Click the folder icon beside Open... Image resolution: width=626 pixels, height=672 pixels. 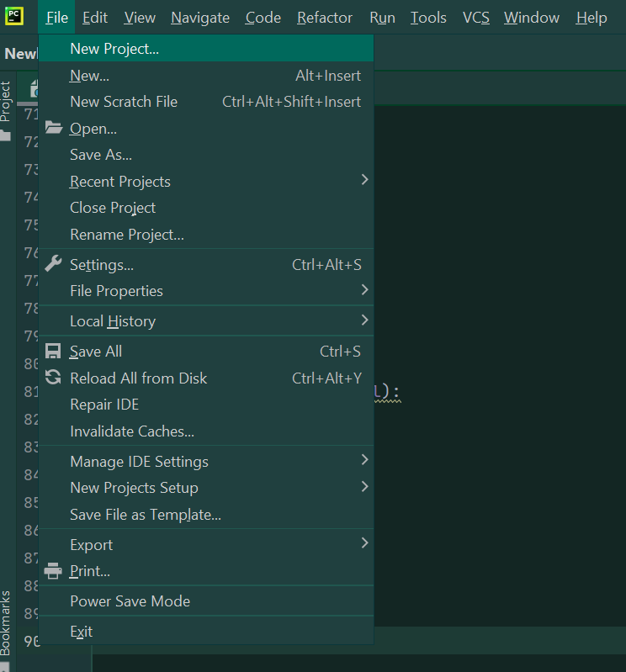coord(54,128)
